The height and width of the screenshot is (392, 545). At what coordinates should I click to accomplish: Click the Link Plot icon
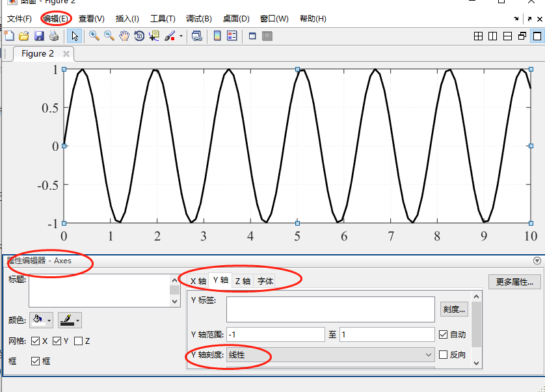[x=196, y=36]
